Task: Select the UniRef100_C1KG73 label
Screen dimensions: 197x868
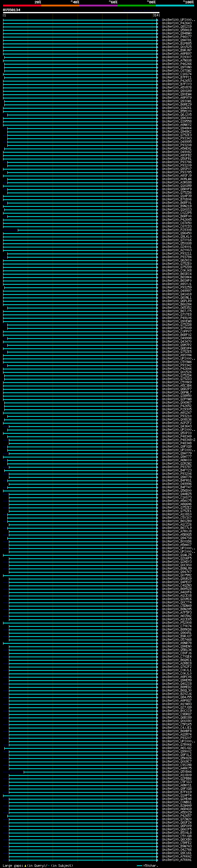Action: (177, 498)
